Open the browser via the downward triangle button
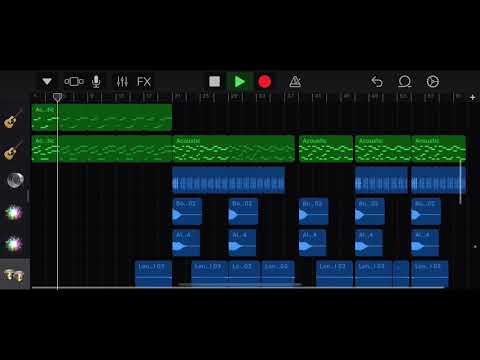This screenshot has height=360, width=480. (47, 81)
